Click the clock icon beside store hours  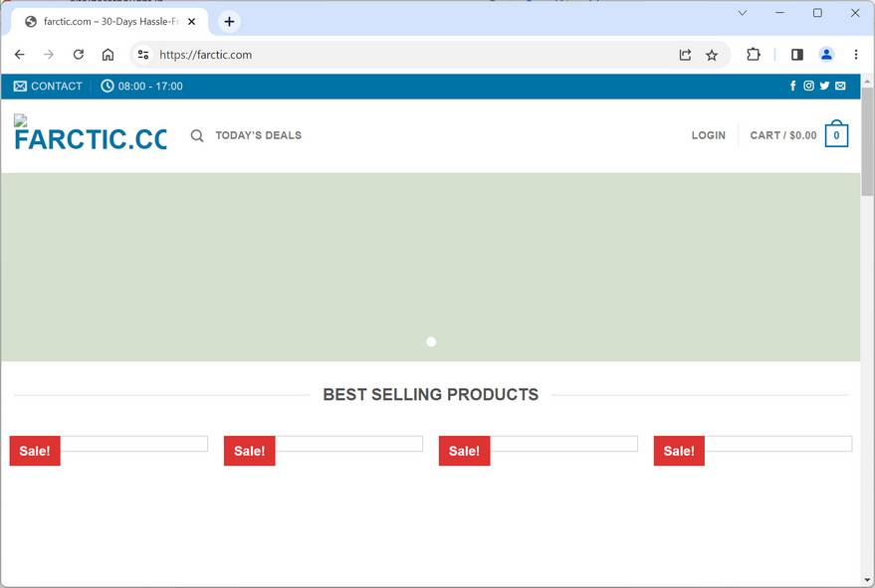(107, 86)
